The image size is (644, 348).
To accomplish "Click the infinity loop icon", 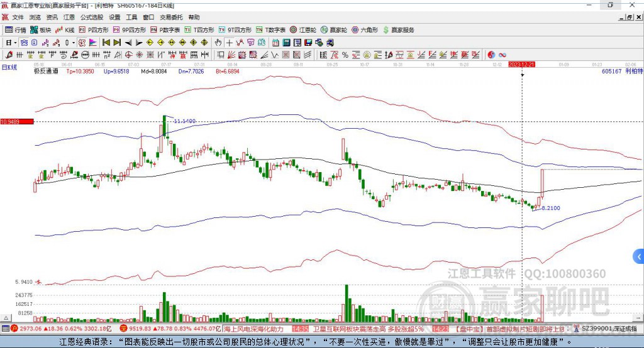I will pyautogui.click(x=502, y=55).
